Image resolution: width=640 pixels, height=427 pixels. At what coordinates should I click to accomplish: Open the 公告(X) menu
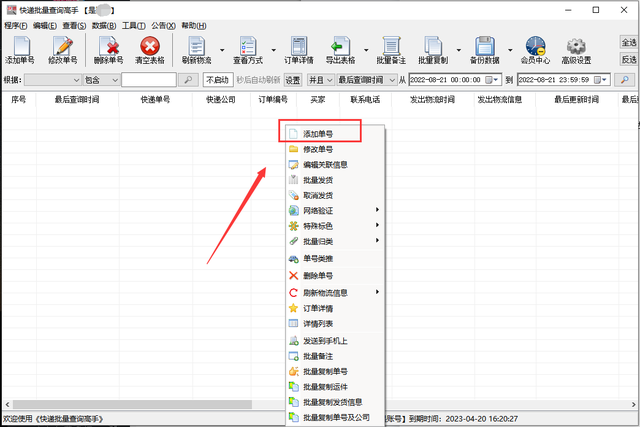click(x=163, y=26)
